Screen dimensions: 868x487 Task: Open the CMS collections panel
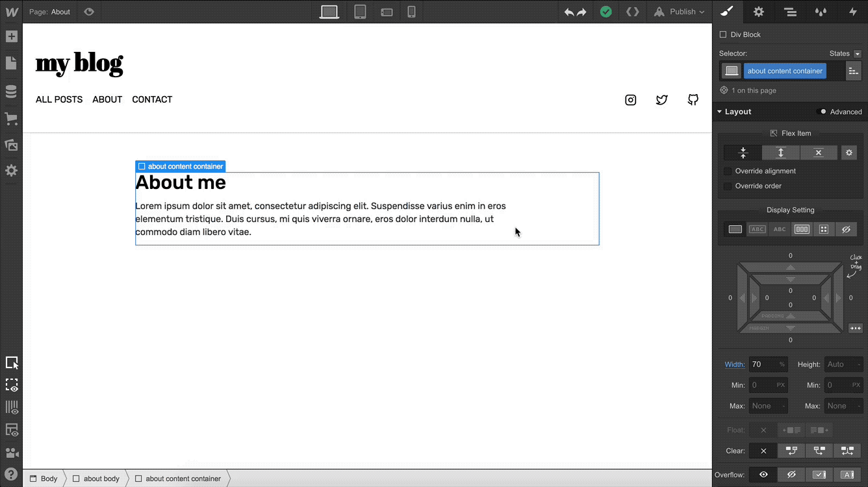(11, 92)
